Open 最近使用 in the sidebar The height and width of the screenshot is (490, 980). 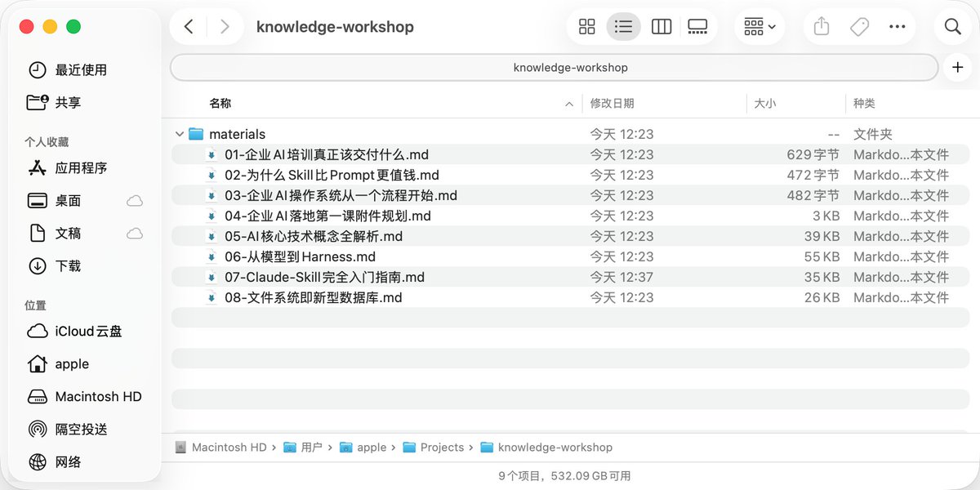coord(80,70)
